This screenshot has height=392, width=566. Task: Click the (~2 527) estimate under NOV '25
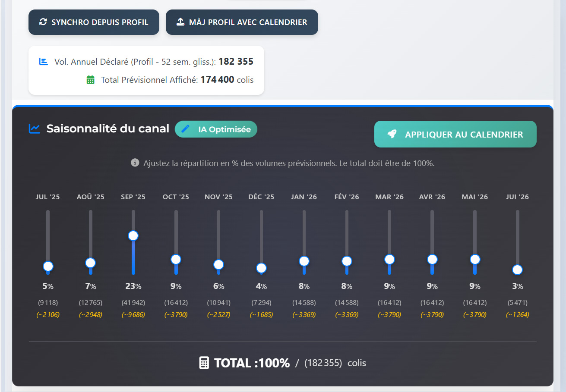(218, 315)
